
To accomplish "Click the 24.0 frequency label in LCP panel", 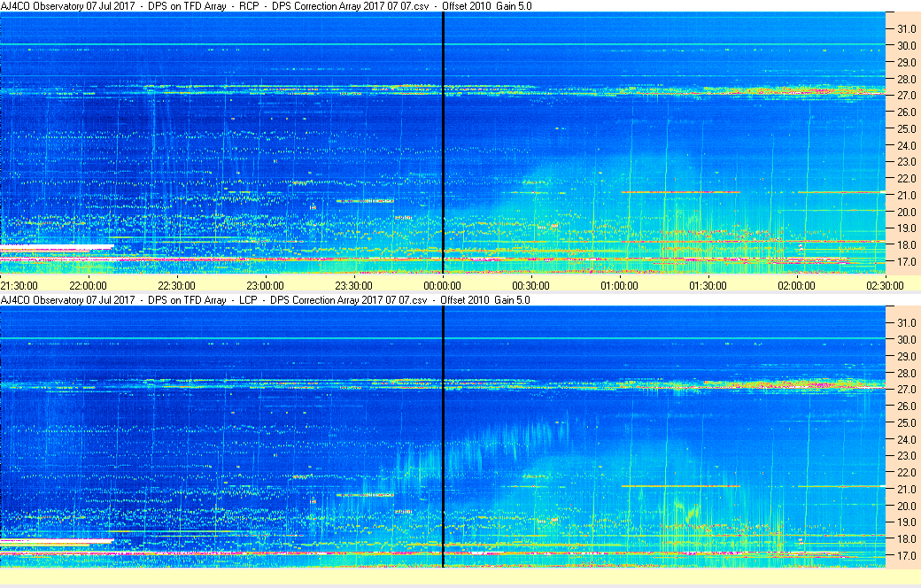I will tap(902, 439).
